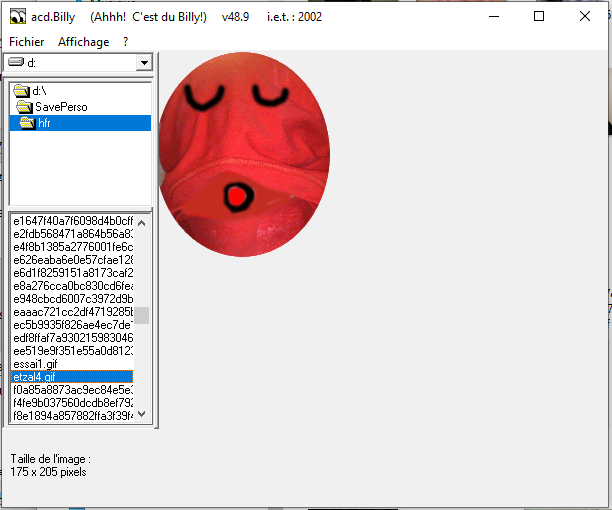Click the SavePerso folder icon
This screenshot has width=612, height=510.
[24, 107]
